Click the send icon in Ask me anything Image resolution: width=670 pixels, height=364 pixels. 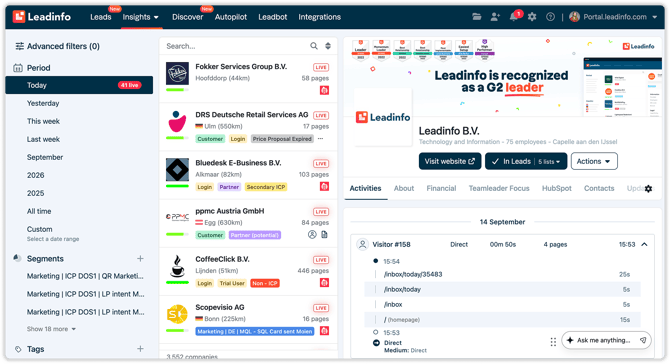(643, 340)
